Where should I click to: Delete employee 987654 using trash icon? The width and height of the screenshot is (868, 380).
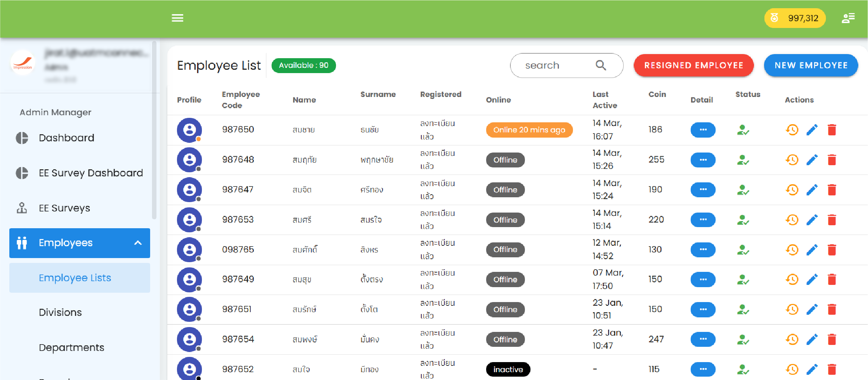pyautogui.click(x=832, y=339)
